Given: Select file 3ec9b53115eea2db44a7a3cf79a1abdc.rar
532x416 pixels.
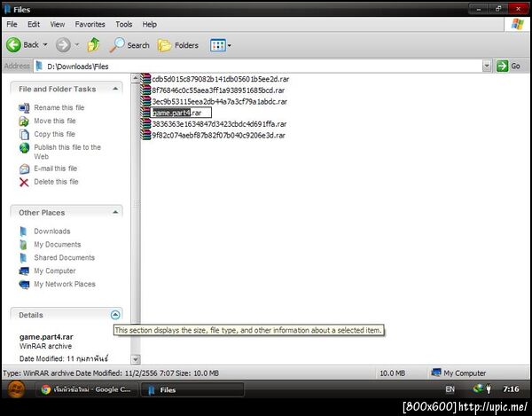Looking at the screenshot, I should (x=220, y=101).
